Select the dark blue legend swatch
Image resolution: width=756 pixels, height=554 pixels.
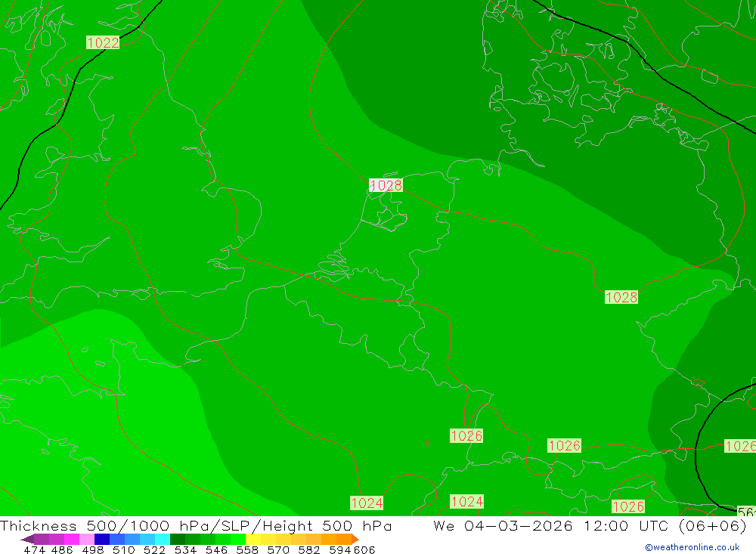pos(101,539)
